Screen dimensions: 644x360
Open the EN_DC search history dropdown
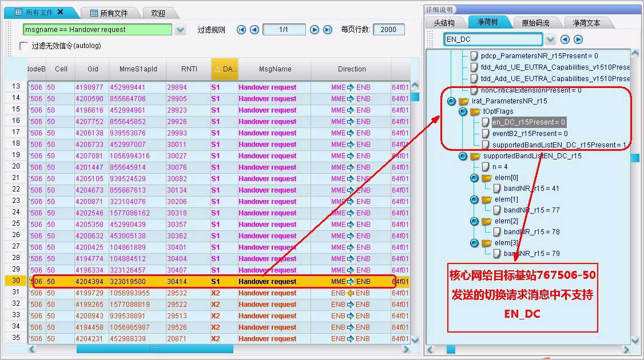pyautogui.click(x=550, y=39)
